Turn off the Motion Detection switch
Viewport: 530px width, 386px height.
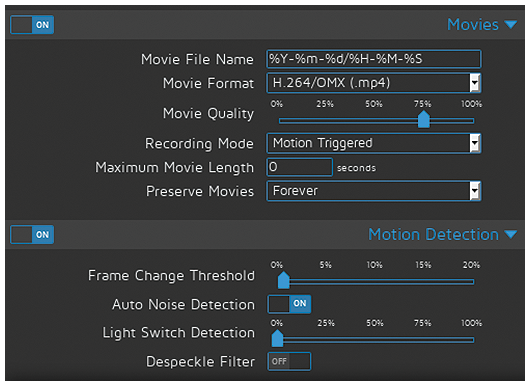(32, 235)
